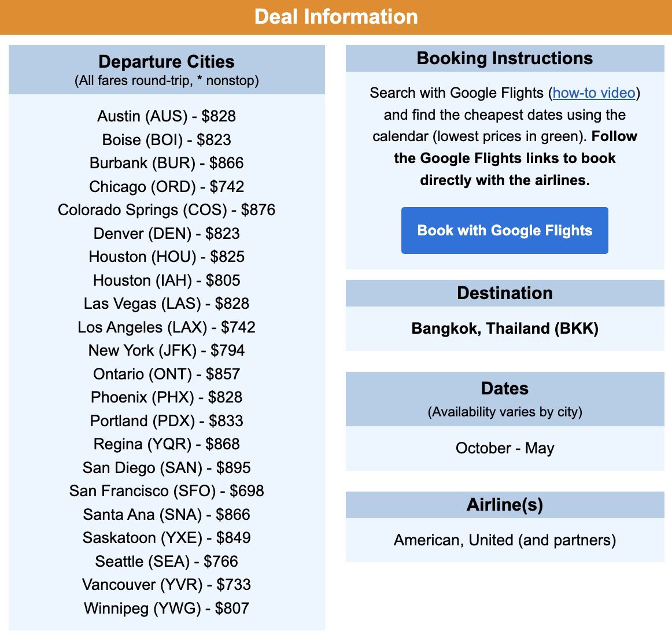The height and width of the screenshot is (635, 672).
Task: Click the Winnipeg (YWG) $807 fare
Action: [x=167, y=608]
